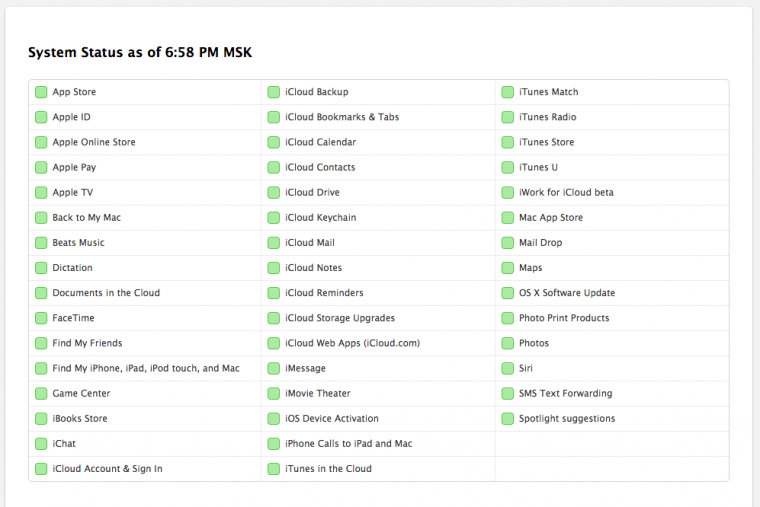
Task: Click the green status icon beside Apple ID
Action: pyautogui.click(x=41, y=117)
